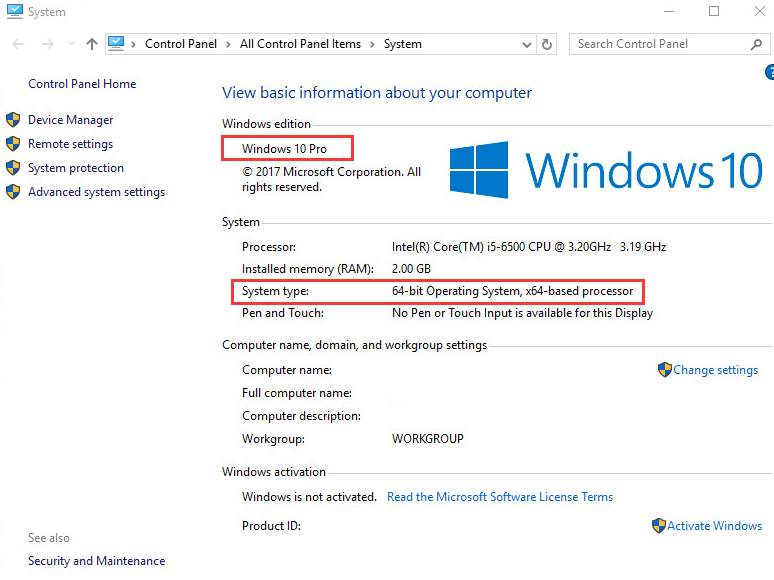Select Control Panel breadcrumb
The image size is (774, 580).
[181, 44]
